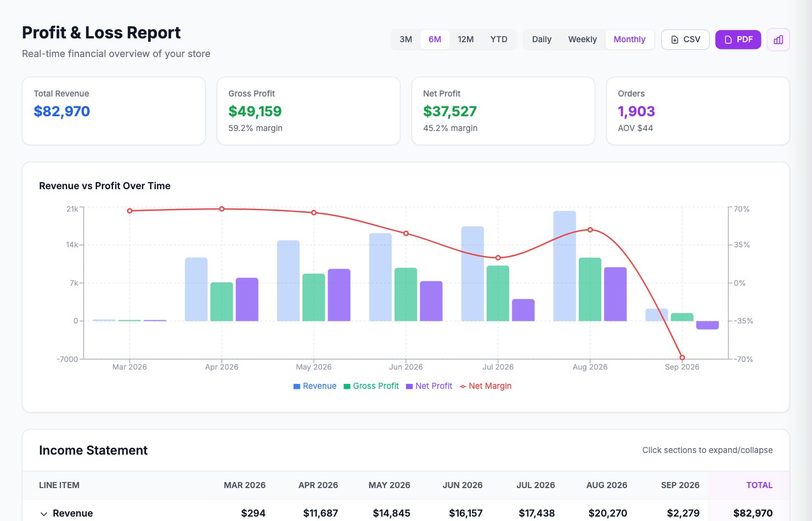Click the CSV export button
The height and width of the screenshot is (521, 812).
[x=685, y=39]
